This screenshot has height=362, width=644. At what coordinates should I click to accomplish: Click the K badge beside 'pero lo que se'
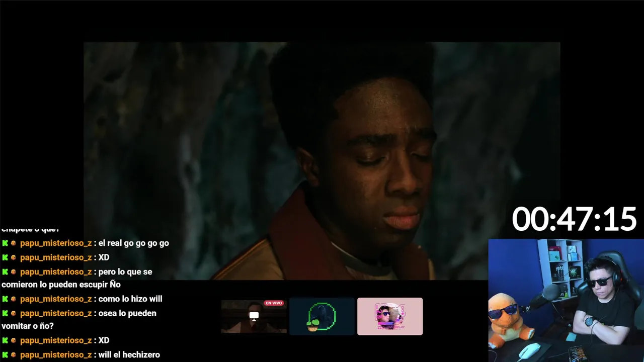(5, 271)
